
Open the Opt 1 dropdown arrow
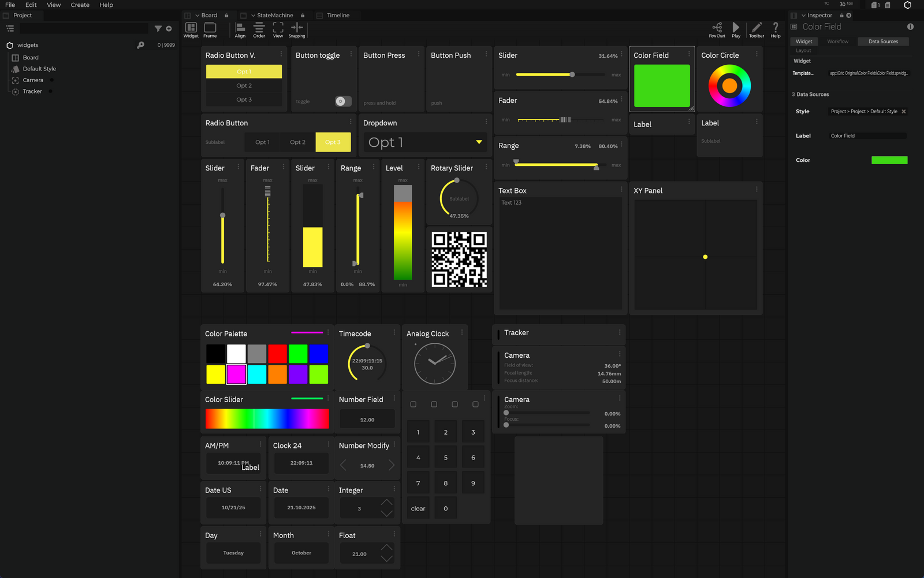pyautogui.click(x=479, y=142)
